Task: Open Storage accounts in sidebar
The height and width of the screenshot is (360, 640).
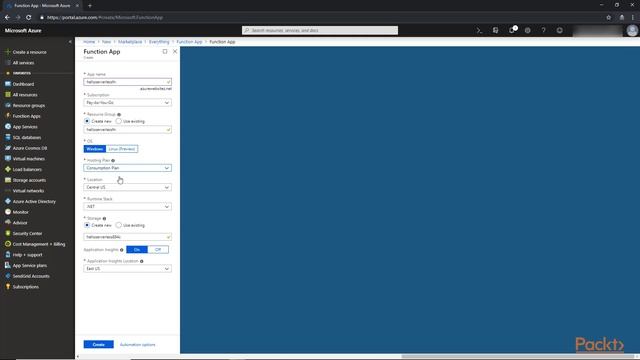Action: coord(25,180)
